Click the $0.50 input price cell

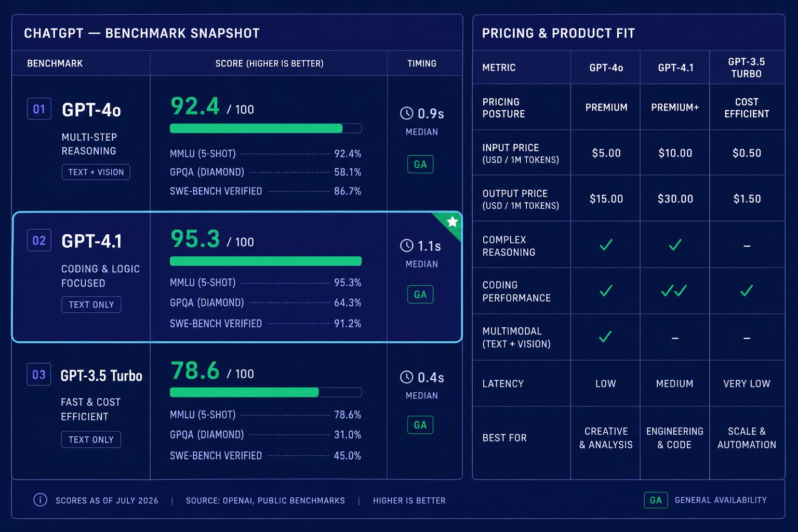[747, 153]
